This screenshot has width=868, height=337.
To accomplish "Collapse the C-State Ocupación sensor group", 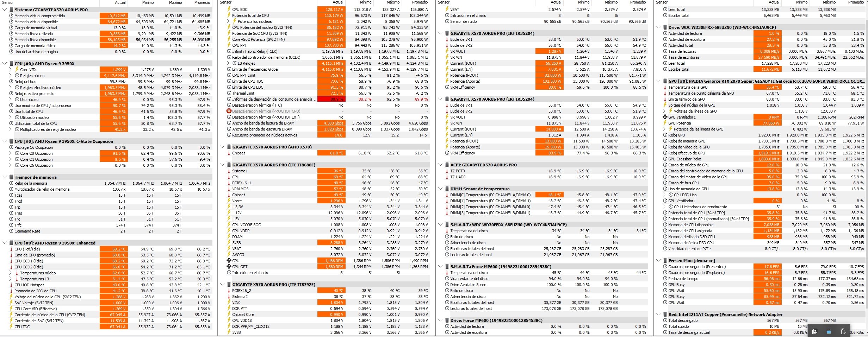I will pyautogui.click(x=5, y=141).
